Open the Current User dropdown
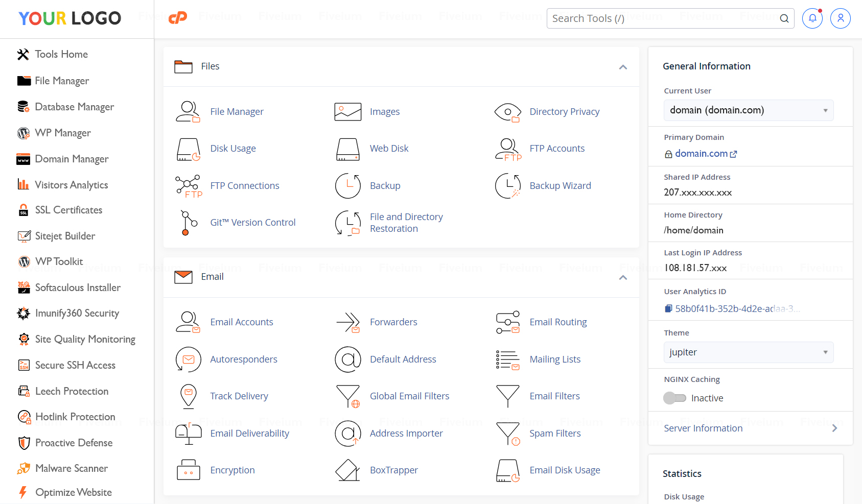The height and width of the screenshot is (504, 862). click(748, 110)
